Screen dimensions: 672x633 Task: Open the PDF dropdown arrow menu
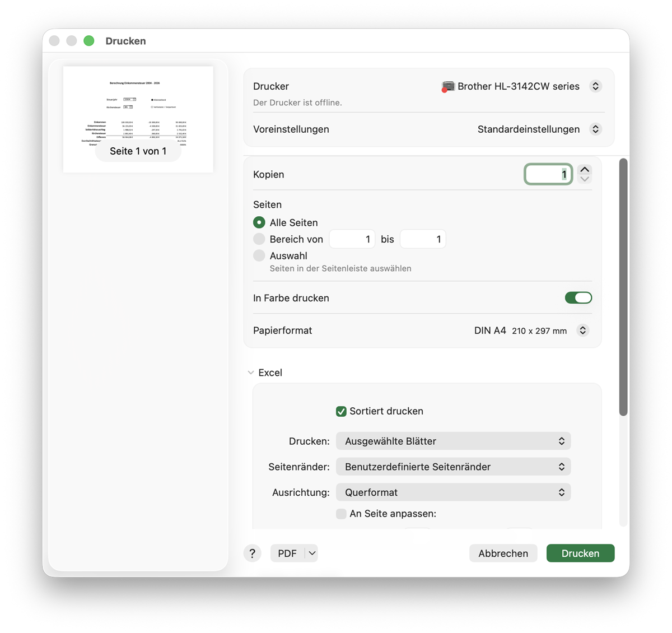[x=312, y=553]
